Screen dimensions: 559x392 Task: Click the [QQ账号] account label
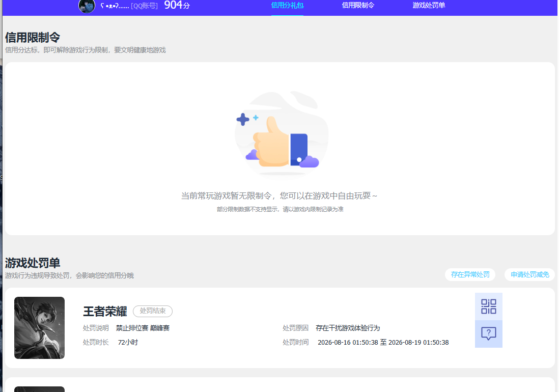point(144,6)
